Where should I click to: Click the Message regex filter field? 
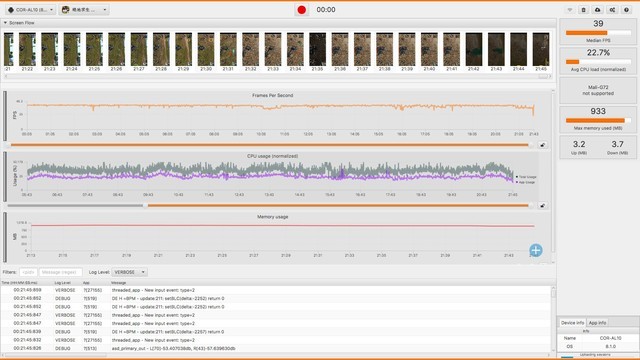click(x=60, y=272)
